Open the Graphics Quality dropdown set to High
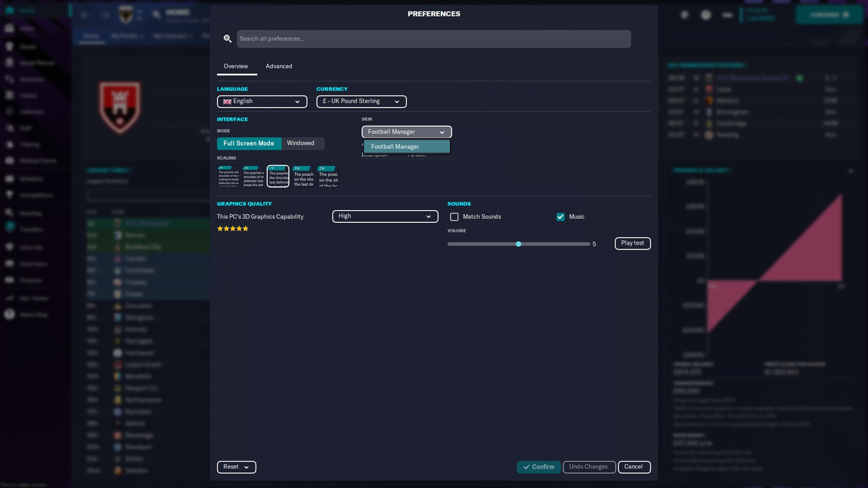The height and width of the screenshot is (488, 868). click(385, 216)
